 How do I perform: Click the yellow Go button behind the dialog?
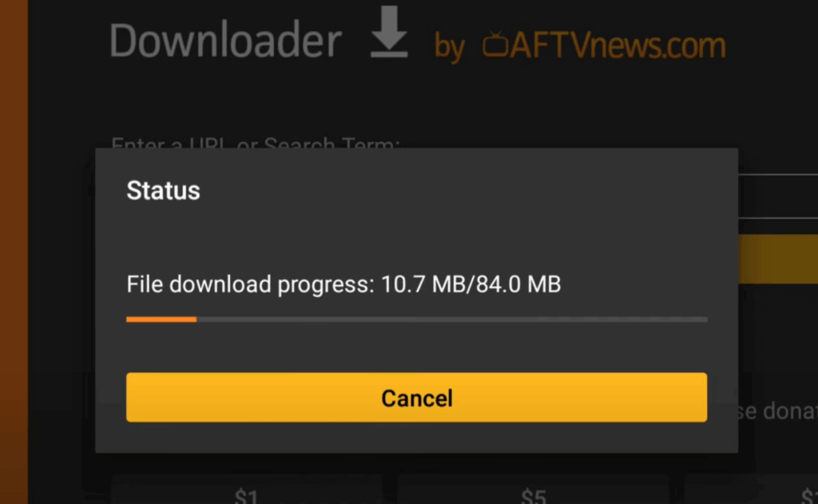point(778,259)
